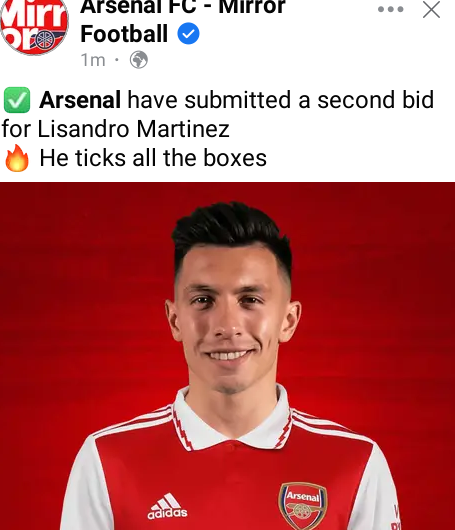Open the three-dot post options menu

[x=390, y=9]
